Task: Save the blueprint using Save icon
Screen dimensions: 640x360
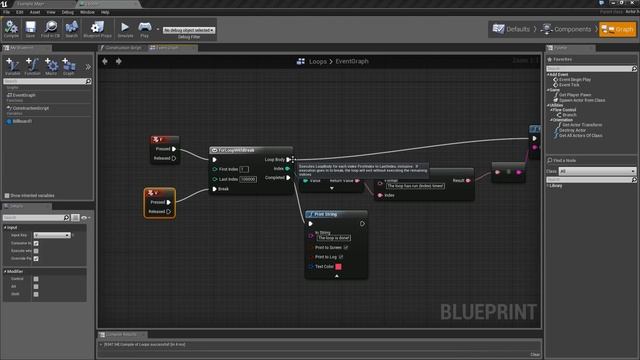Action: click(x=30, y=29)
